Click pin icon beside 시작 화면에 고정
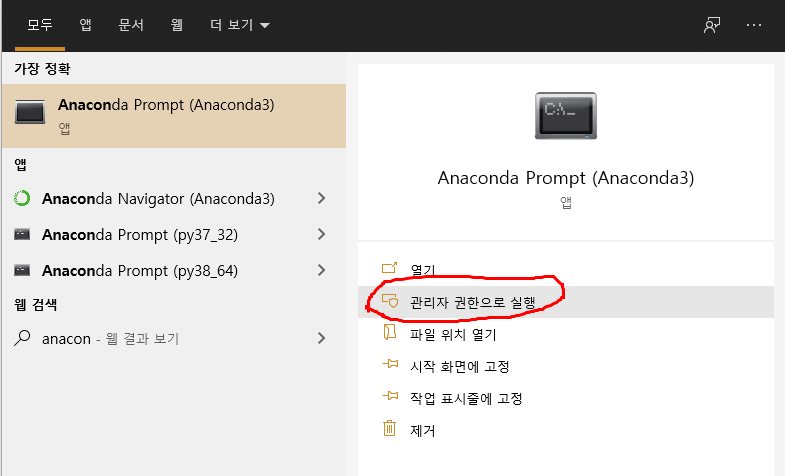This screenshot has width=785, height=476. pyautogui.click(x=390, y=364)
